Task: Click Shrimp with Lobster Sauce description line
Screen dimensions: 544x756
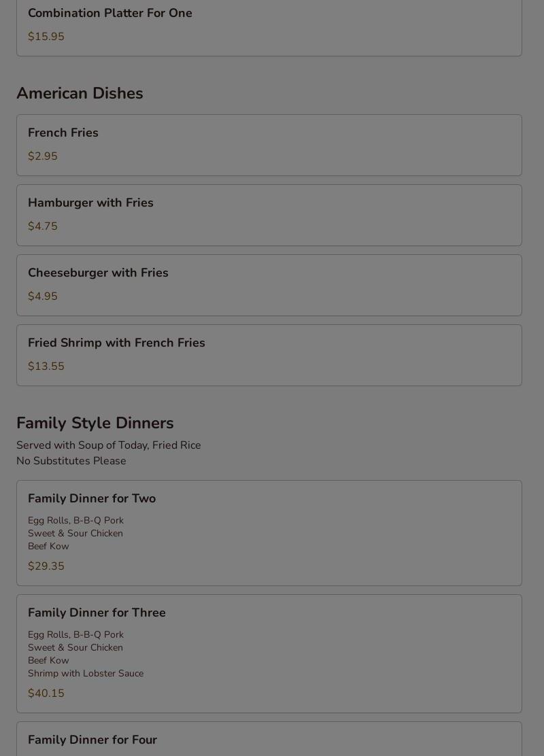Action: coord(86,673)
